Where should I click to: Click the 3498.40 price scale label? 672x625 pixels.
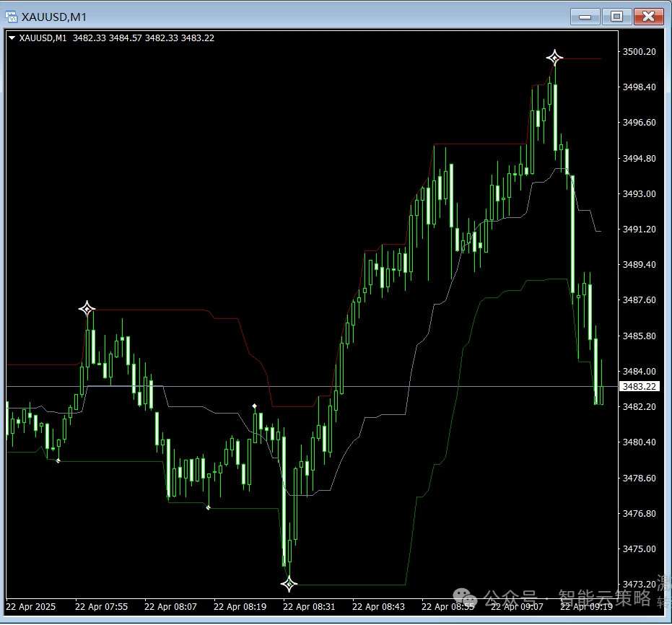pos(639,87)
